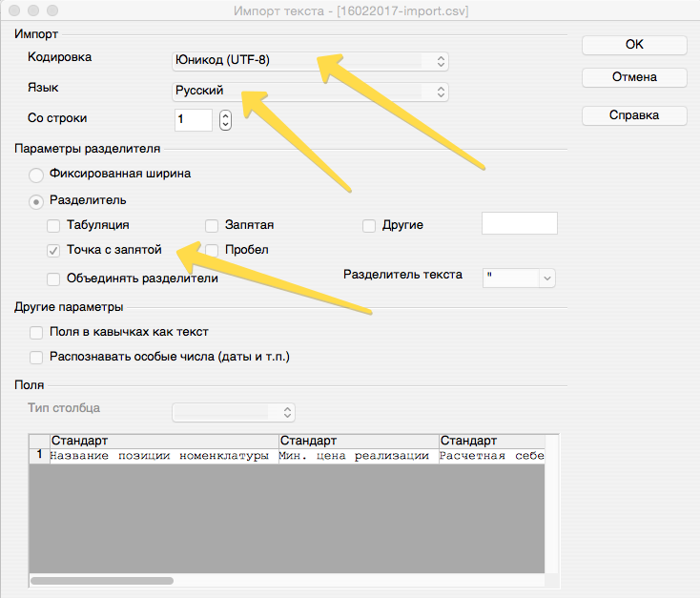This screenshot has width=700, height=598.
Task: Uncheck Точка с запятой checkbox
Action: pos(53,251)
